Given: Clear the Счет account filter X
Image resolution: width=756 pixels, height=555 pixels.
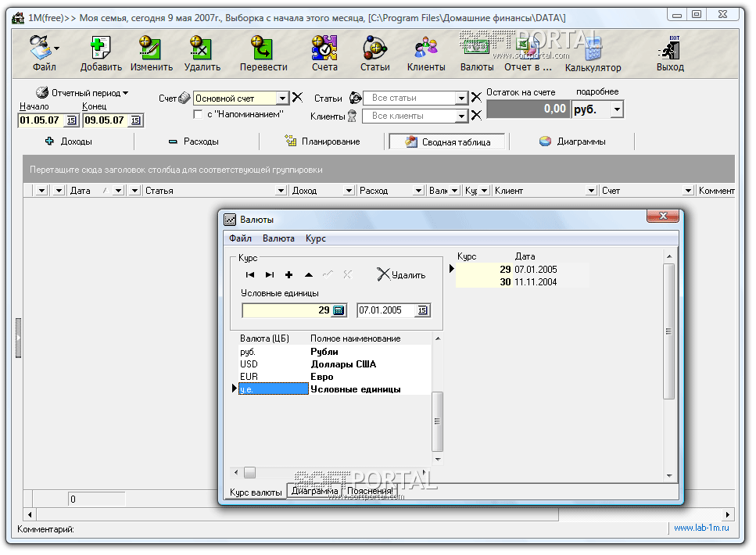Looking at the screenshot, I should [298, 98].
